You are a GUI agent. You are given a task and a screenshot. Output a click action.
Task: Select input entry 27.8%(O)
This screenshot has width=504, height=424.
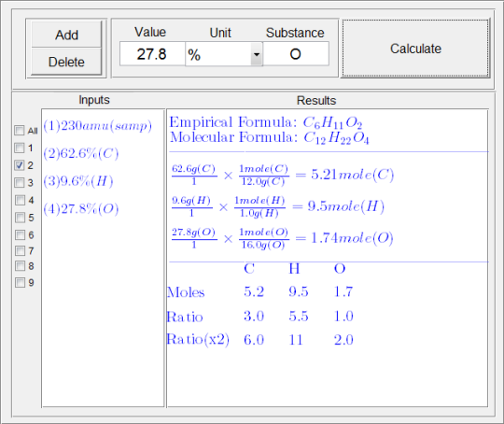click(x=81, y=209)
